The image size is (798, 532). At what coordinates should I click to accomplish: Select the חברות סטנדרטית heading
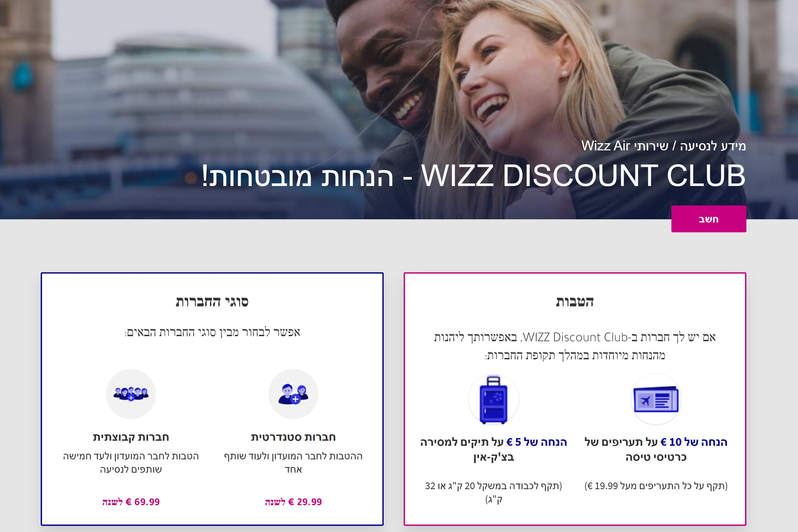coord(293,437)
